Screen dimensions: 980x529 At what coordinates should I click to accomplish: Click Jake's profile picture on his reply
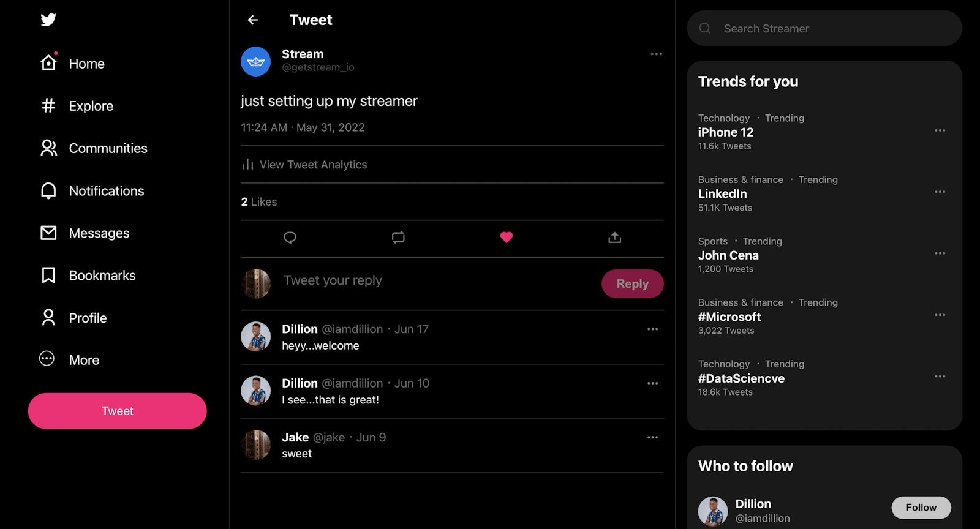256,445
